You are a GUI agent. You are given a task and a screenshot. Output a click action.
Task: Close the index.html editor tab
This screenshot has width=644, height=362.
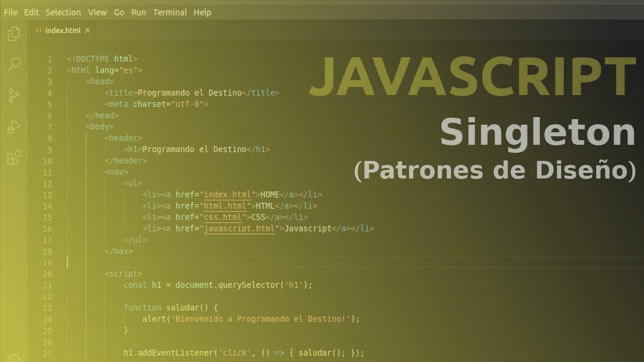point(88,30)
